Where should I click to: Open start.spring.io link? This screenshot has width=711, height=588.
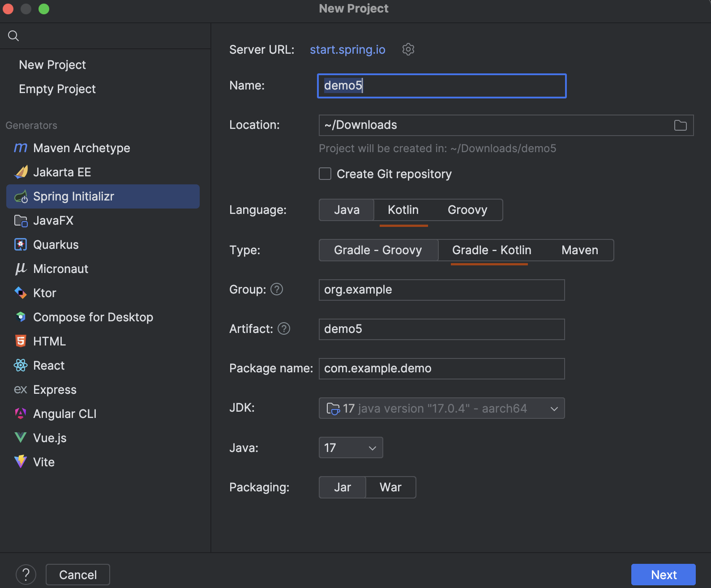pyautogui.click(x=347, y=49)
